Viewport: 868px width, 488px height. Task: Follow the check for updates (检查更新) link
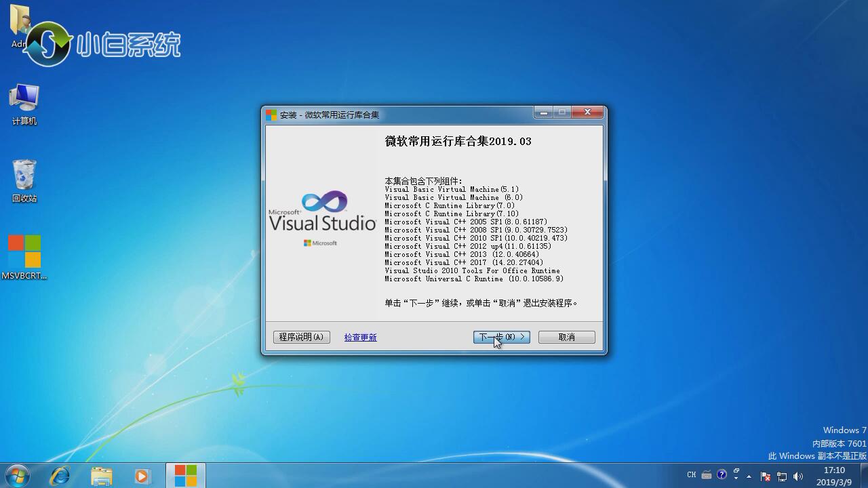coord(360,338)
